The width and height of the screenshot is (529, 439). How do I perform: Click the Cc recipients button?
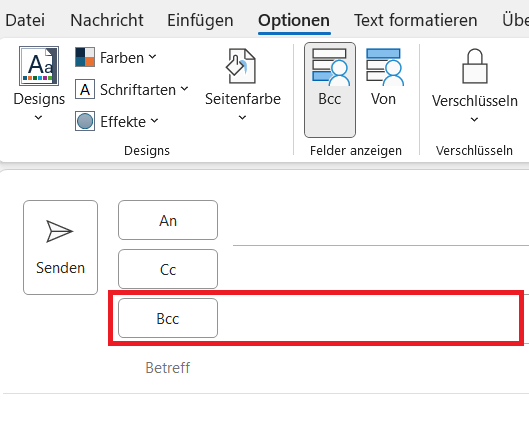[x=168, y=269]
